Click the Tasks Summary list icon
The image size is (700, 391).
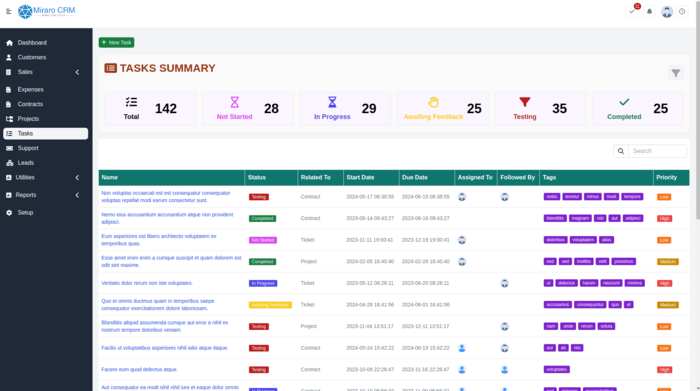pos(110,68)
